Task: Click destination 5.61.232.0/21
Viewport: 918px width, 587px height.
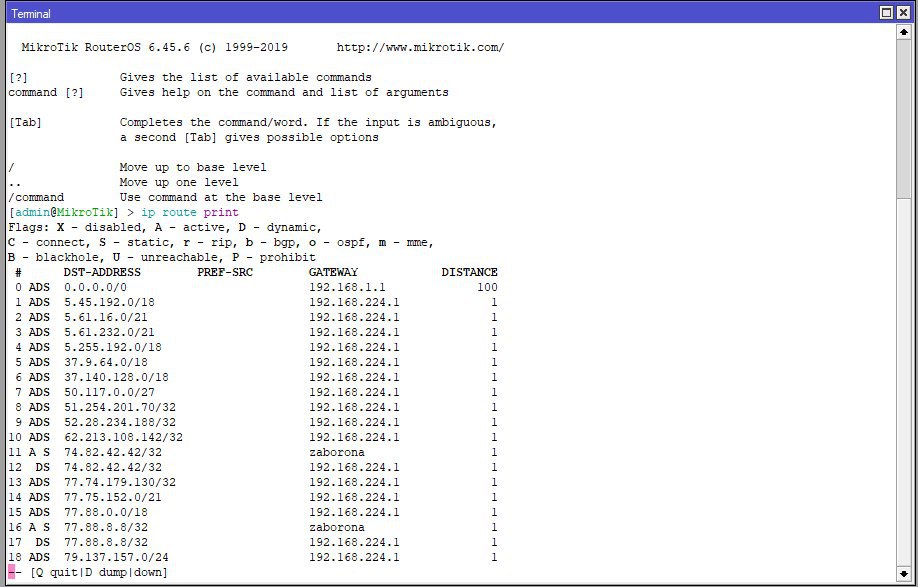Action: (x=109, y=332)
